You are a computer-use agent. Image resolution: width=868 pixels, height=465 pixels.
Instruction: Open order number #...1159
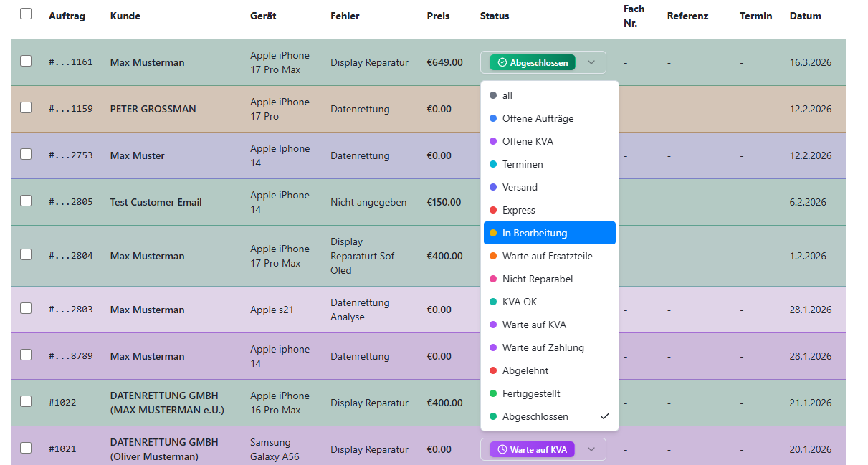[x=71, y=109]
